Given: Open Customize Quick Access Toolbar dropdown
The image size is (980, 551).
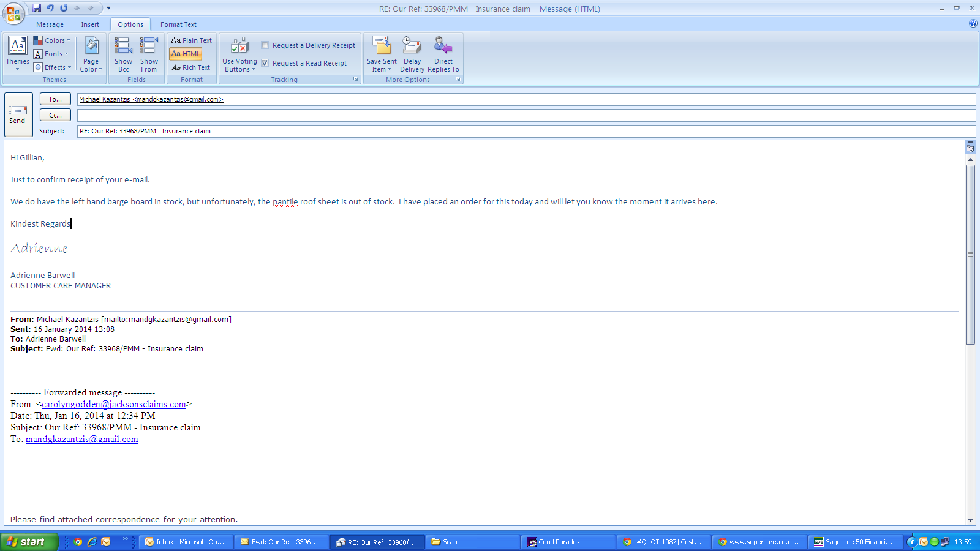Looking at the screenshot, I should pyautogui.click(x=108, y=8).
